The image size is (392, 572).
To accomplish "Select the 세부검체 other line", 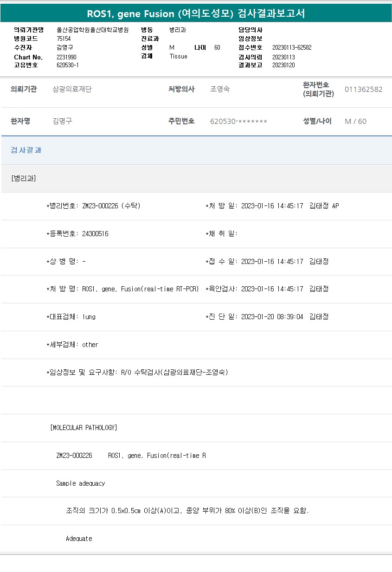I will 72,345.
